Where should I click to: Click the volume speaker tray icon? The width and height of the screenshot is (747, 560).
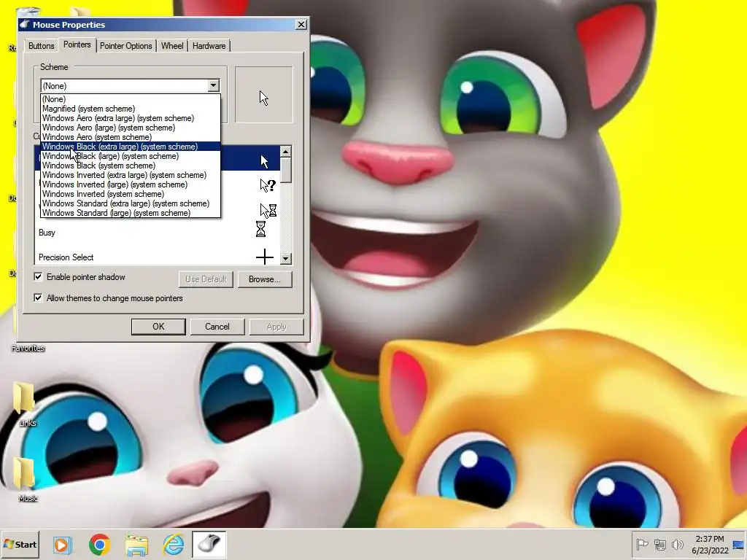coord(677,545)
